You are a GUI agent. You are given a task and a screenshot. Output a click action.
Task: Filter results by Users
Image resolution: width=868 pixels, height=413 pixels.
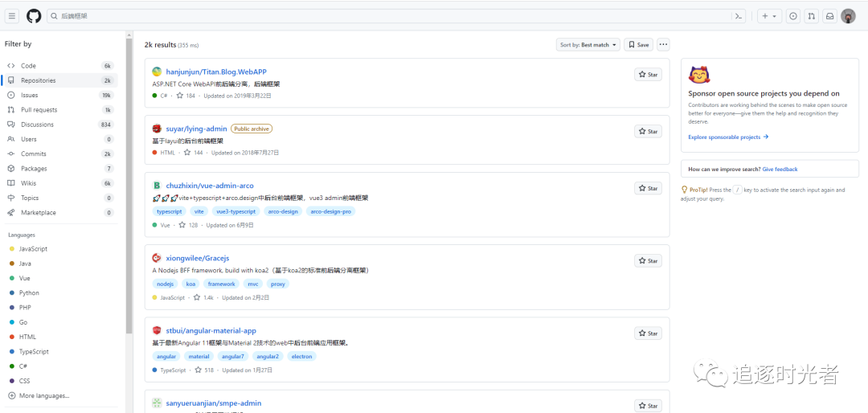(61, 139)
